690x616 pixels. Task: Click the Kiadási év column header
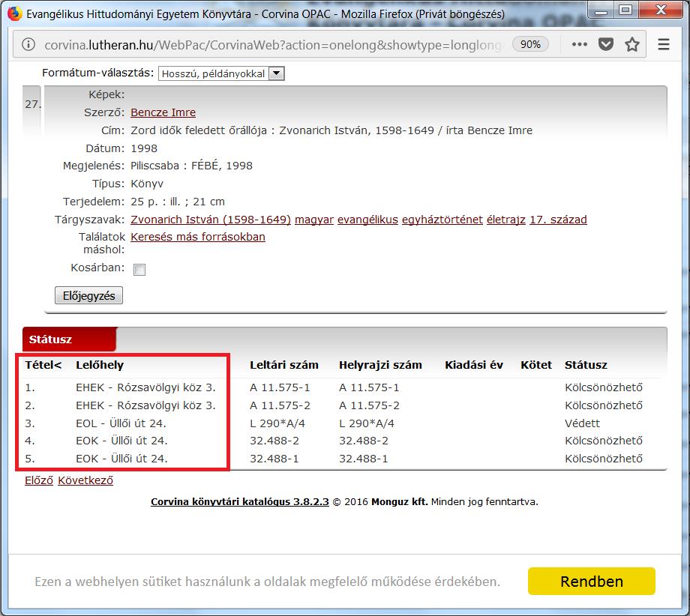[x=474, y=365]
